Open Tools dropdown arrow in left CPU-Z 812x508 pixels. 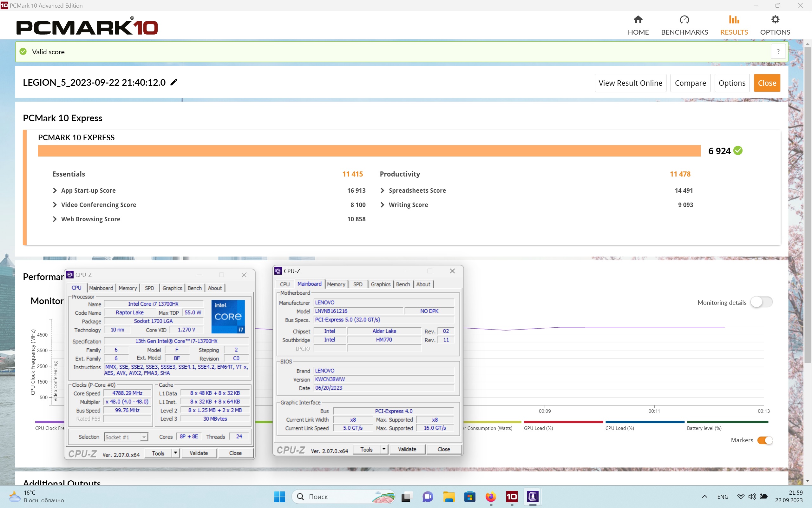coord(175,453)
